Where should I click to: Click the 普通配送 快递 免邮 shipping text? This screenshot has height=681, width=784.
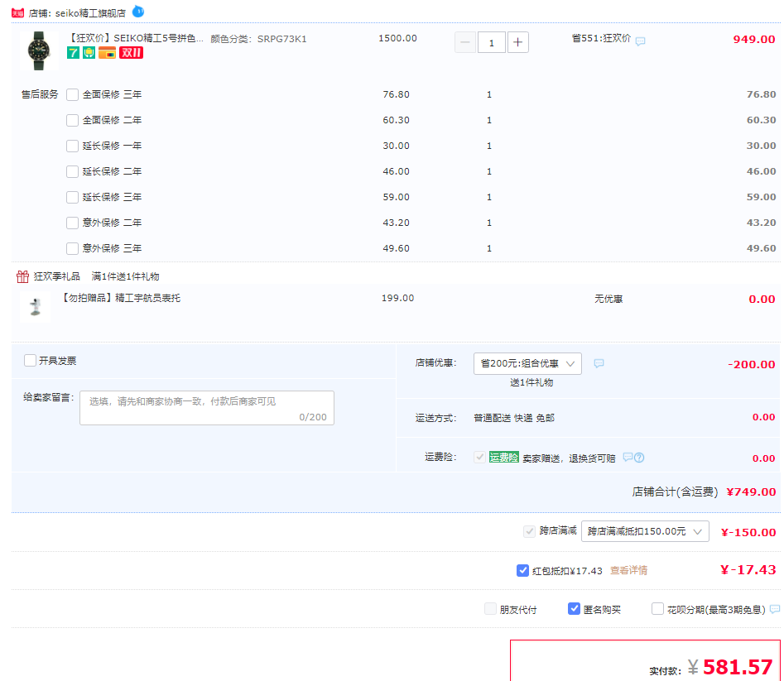[x=514, y=418]
